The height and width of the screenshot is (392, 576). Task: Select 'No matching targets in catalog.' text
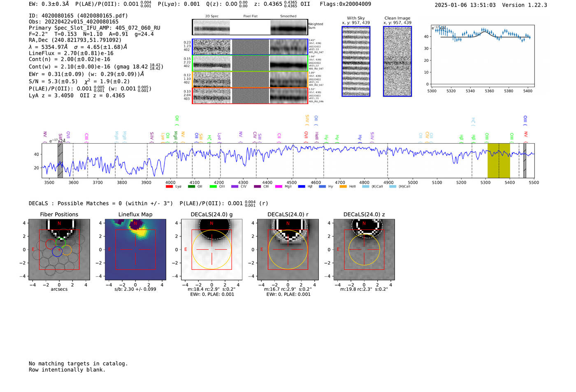point(78,364)
